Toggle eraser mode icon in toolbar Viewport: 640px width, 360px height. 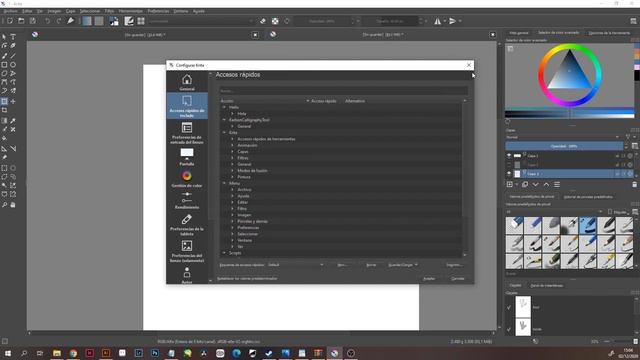point(263,21)
